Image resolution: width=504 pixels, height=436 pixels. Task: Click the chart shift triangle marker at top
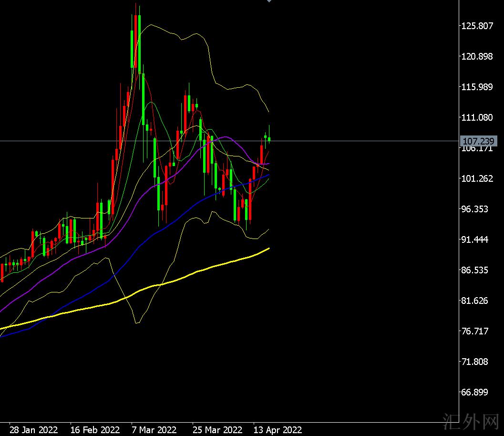coord(269,1)
